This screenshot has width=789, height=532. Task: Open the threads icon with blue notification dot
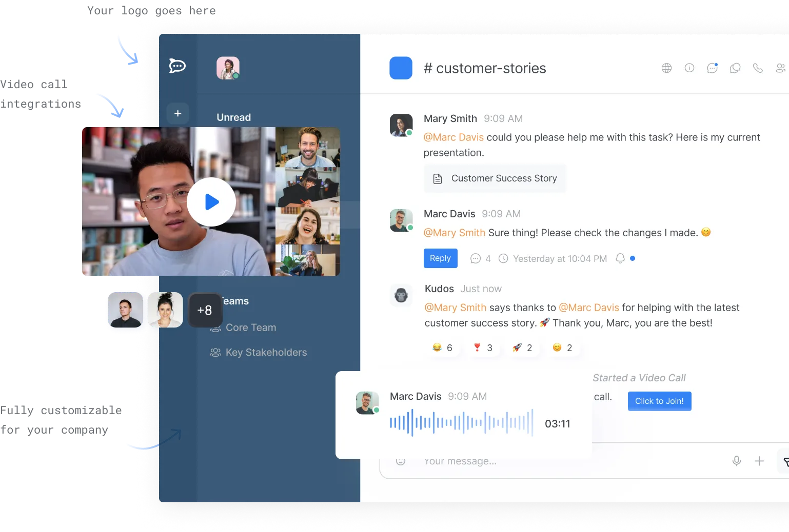click(x=712, y=68)
